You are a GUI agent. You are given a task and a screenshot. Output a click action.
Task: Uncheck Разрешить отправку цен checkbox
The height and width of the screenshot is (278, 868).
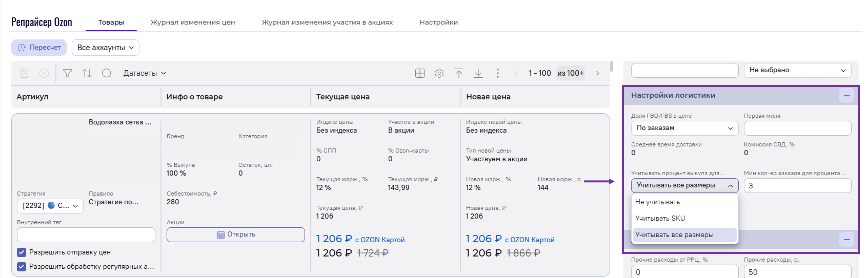point(22,252)
